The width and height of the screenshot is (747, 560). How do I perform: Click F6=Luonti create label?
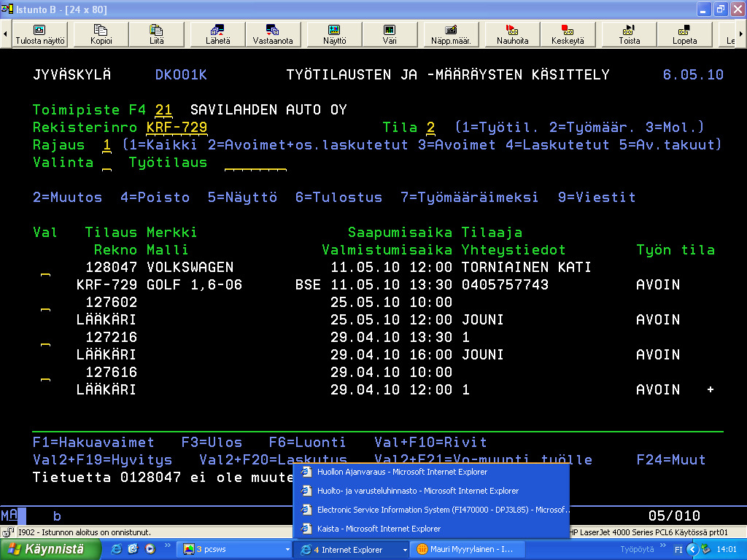click(308, 443)
